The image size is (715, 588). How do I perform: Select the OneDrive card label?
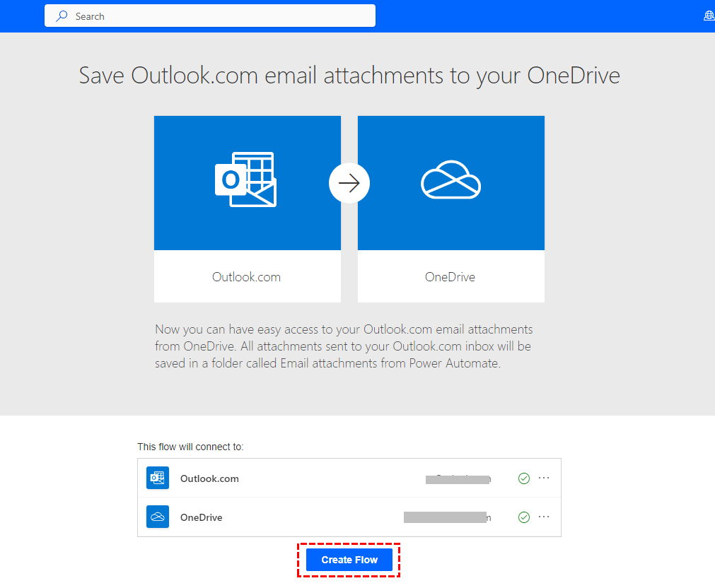pos(450,276)
